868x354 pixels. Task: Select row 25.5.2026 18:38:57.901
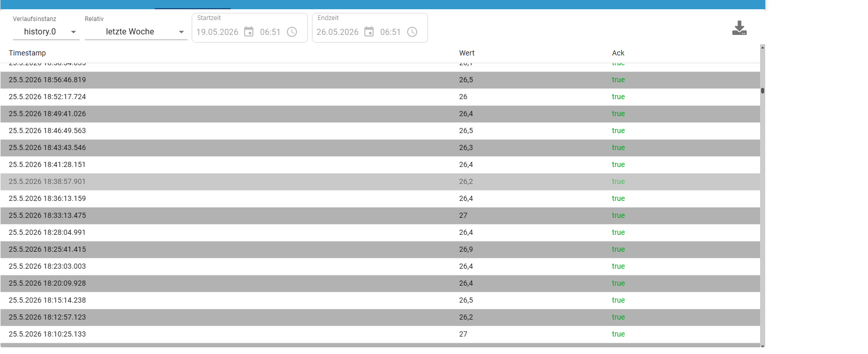coord(380,181)
